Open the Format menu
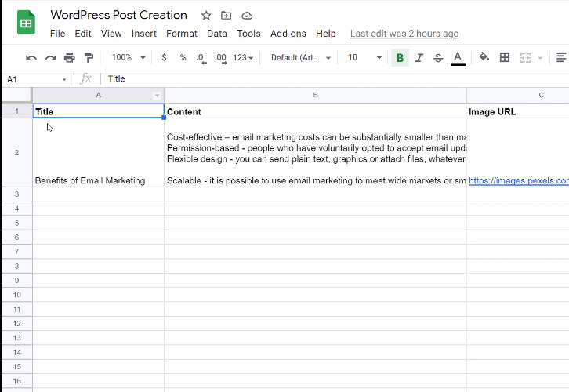 click(182, 34)
